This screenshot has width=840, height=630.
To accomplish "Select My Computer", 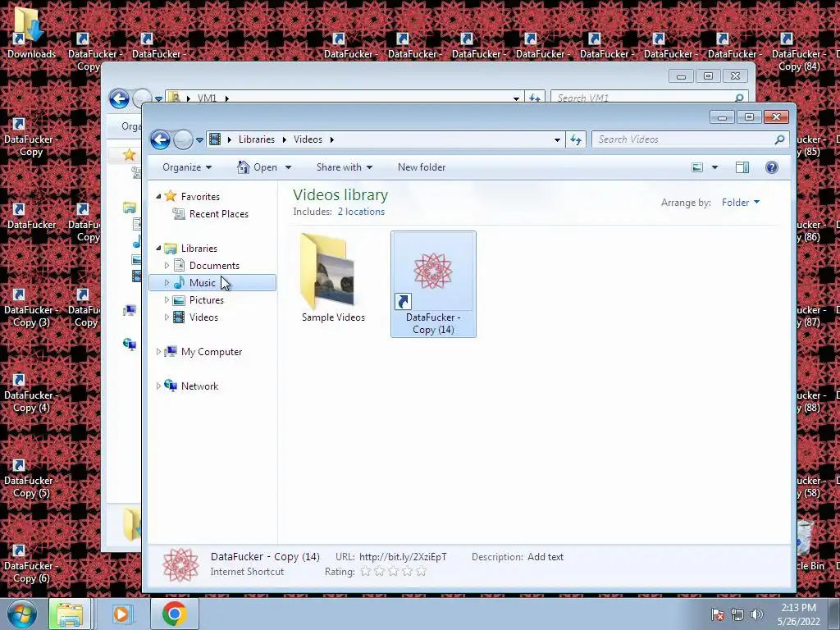I will (211, 351).
